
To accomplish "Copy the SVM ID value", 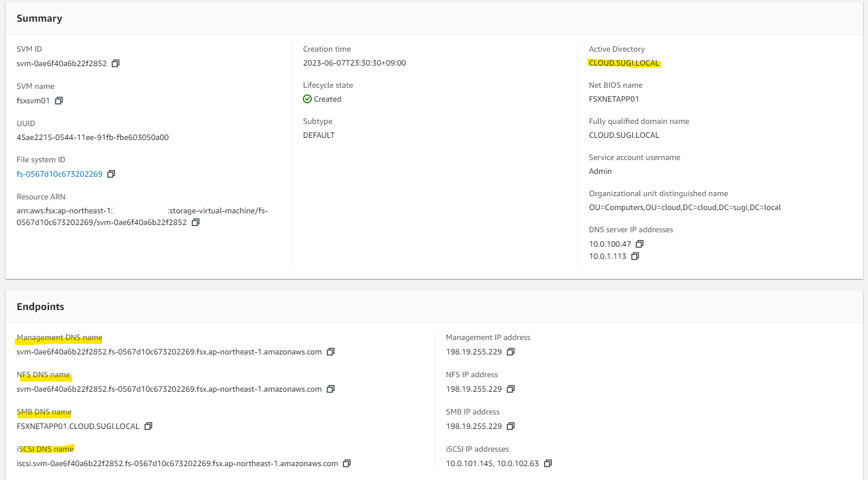I will (x=116, y=63).
